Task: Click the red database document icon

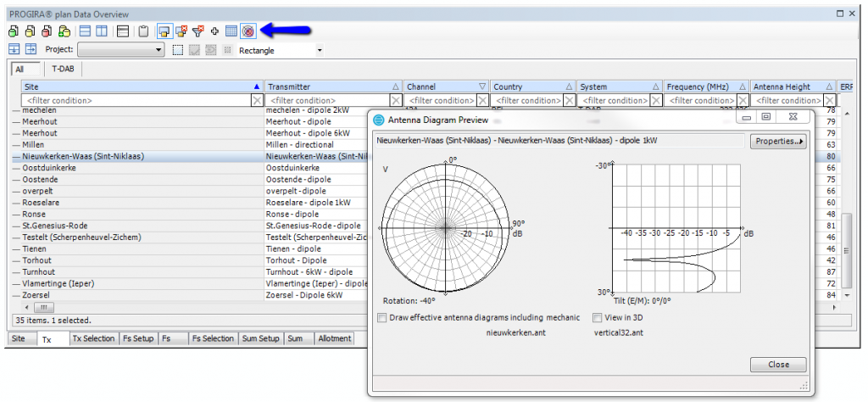Action: pos(47,31)
